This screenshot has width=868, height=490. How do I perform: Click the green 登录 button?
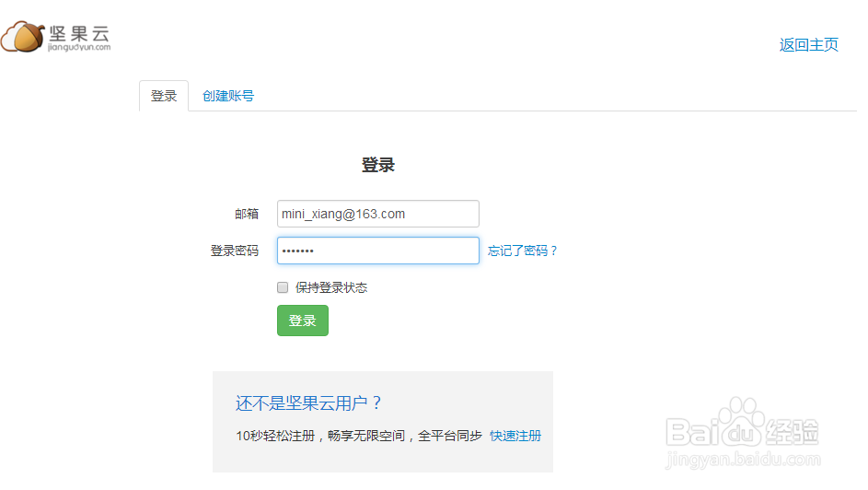(x=303, y=321)
